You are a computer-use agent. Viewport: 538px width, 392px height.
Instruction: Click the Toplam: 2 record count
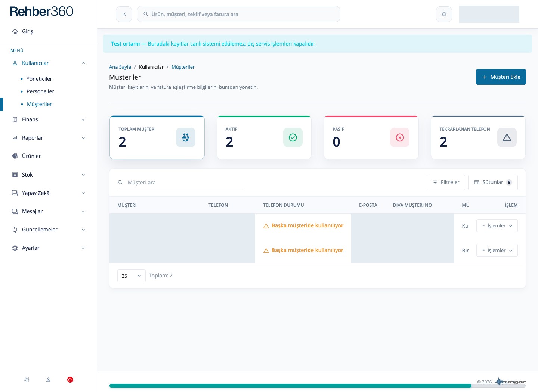tap(161, 276)
